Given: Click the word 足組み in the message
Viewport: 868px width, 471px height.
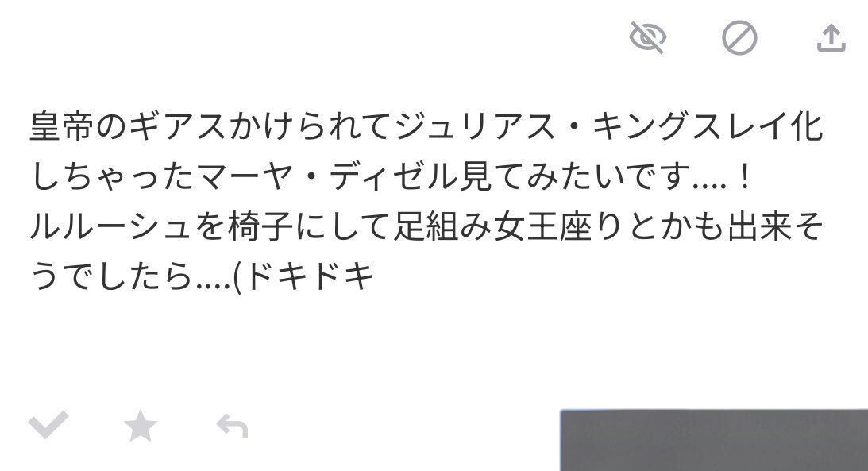Looking at the screenshot, I should pyautogui.click(x=443, y=227).
